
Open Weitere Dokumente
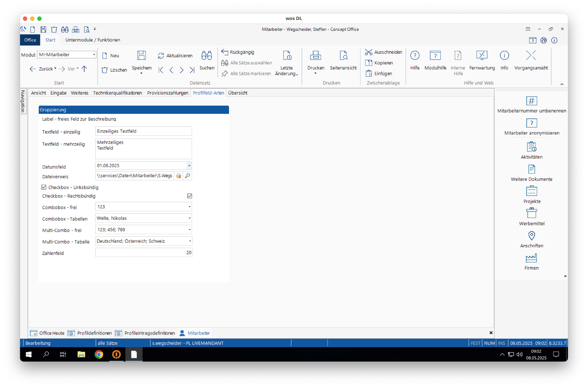tap(532, 173)
